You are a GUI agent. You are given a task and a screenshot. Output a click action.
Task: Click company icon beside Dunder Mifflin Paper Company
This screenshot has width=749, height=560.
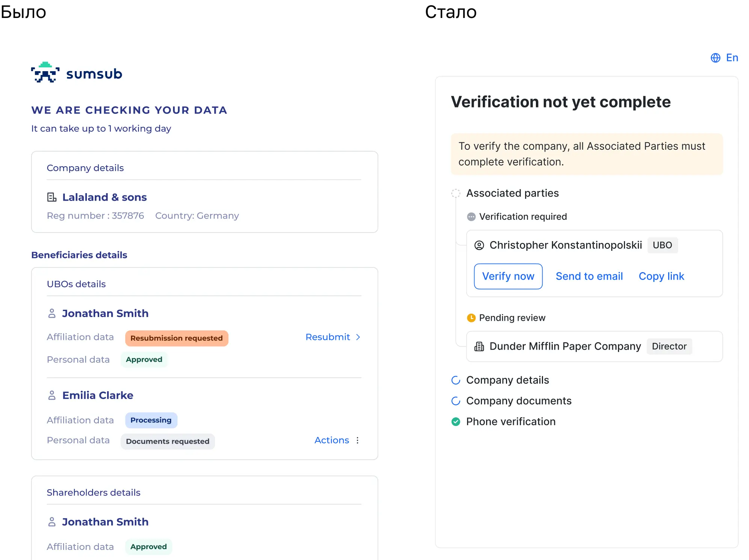click(x=479, y=347)
